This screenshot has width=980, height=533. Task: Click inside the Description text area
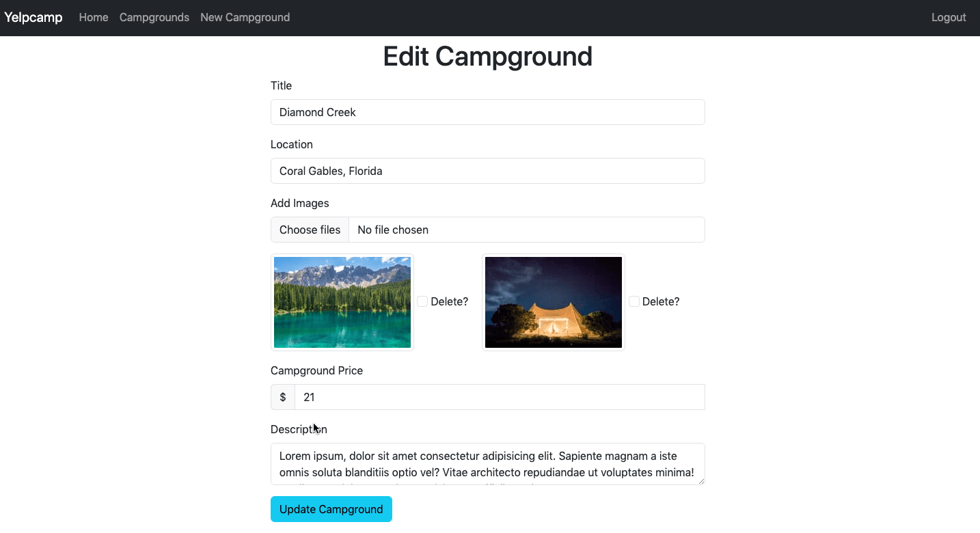coord(487,463)
